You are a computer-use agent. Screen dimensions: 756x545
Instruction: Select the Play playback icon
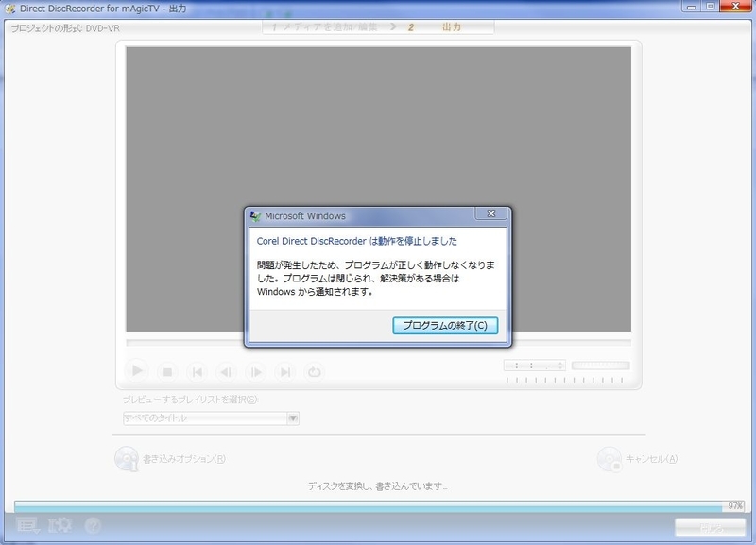pyautogui.click(x=136, y=372)
